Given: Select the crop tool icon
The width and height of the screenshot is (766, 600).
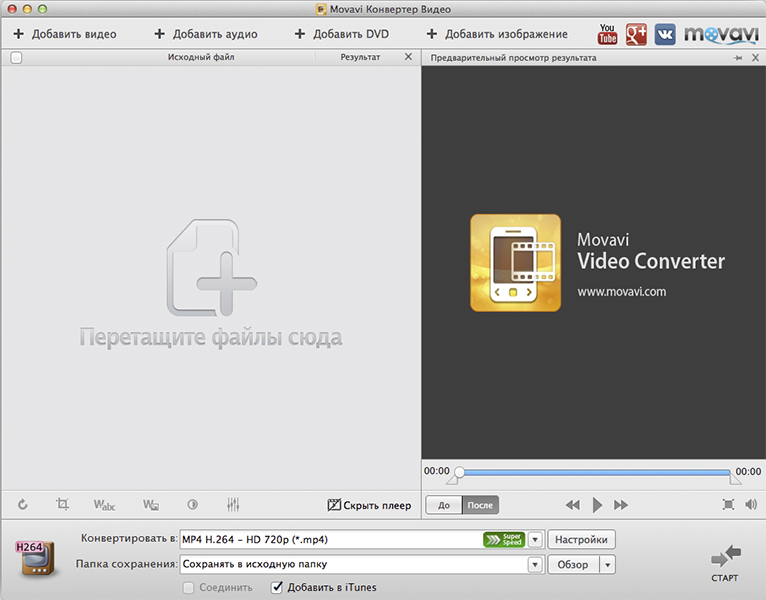Looking at the screenshot, I should click(62, 505).
